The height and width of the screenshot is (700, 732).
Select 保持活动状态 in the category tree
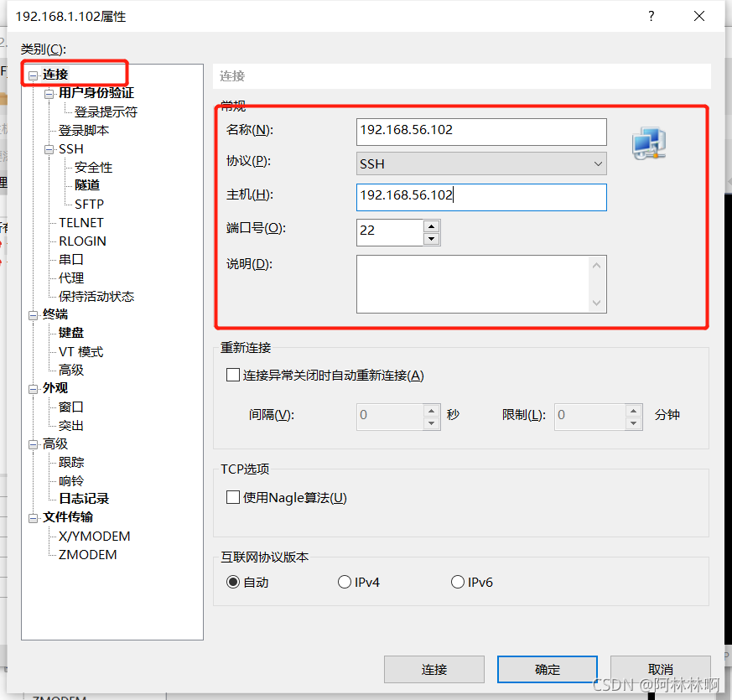(x=96, y=296)
